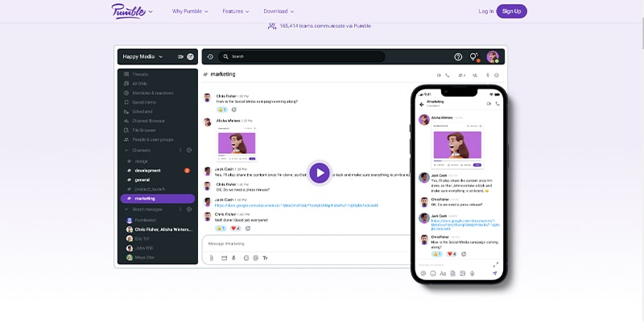This screenshot has height=322, width=644.
Task: Click the Message #marketing input box
Action: 306,244
